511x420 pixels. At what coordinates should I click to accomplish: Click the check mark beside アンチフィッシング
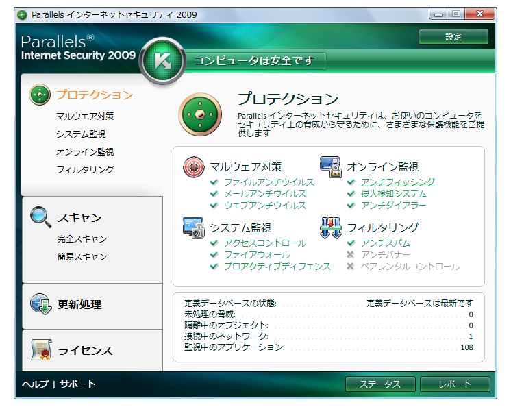coord(351,182)
